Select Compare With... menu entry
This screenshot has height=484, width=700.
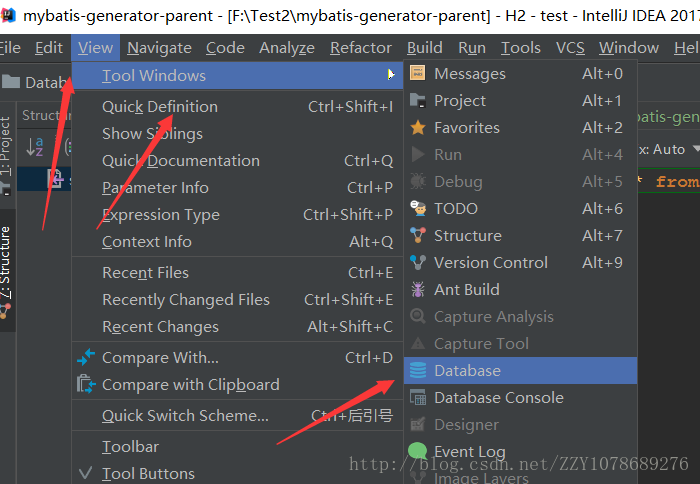coord(237,358)
